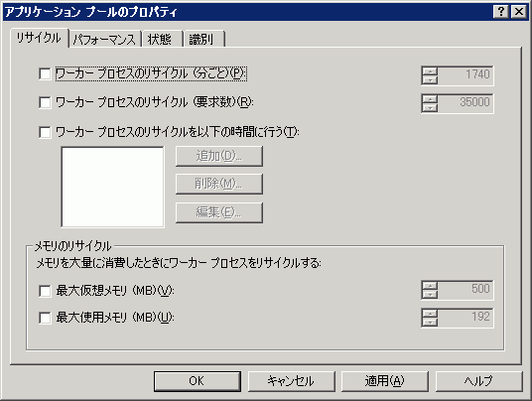Click the empty recycle times list box

point(112,187)
